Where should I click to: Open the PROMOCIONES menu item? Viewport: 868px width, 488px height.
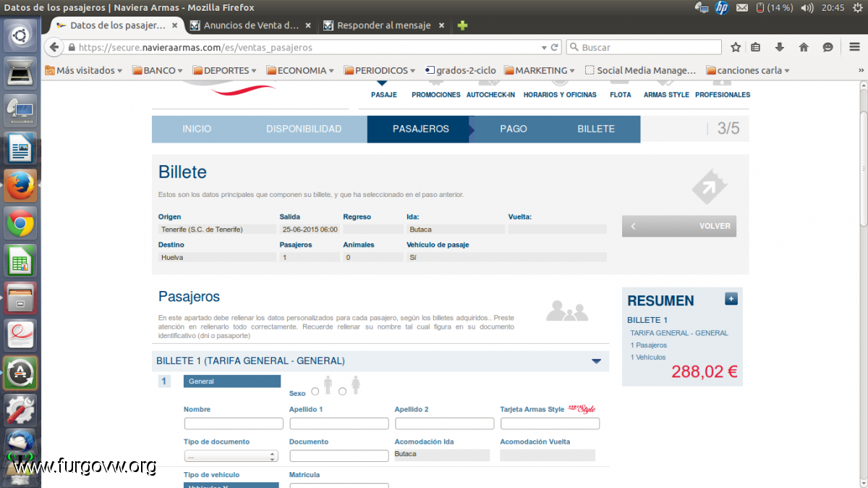pos(436,95)
